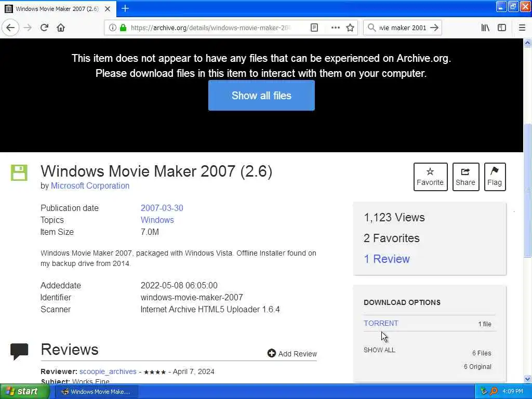Click the 6 Files count

[482, 353]
